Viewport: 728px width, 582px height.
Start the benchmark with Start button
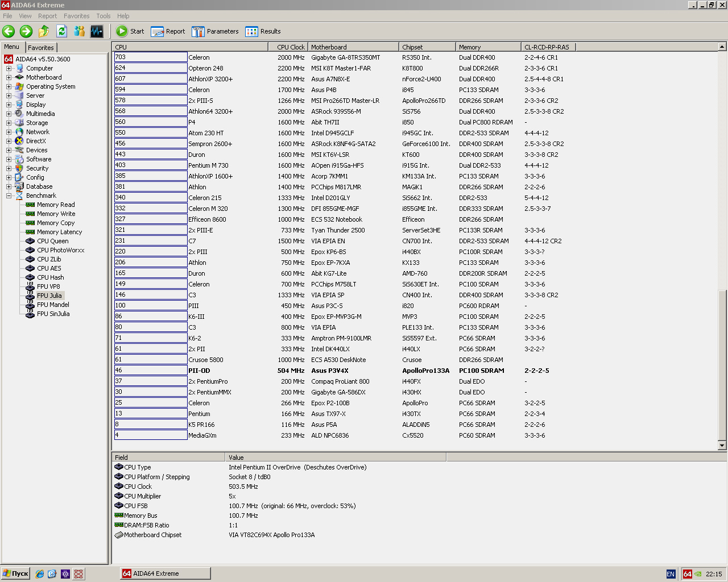130,31
